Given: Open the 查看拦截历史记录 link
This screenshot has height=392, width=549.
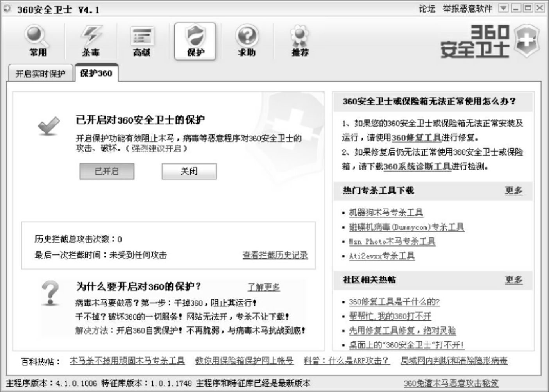Looking at the screenshot, I should pos(275,255).
